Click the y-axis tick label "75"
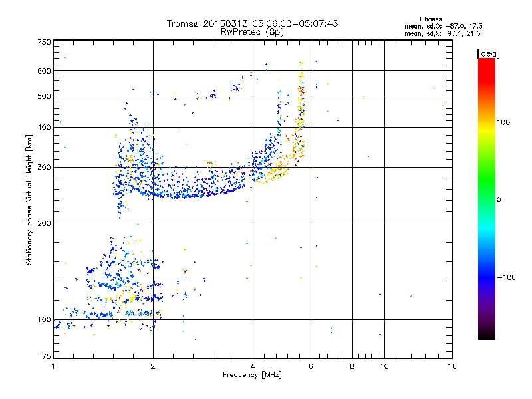The width and height of the screenshot is (532, 399). (x=47, y=356)
